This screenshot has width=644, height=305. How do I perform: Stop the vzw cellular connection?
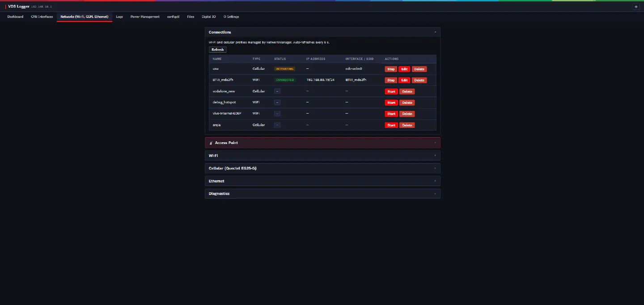click(391, 69)
